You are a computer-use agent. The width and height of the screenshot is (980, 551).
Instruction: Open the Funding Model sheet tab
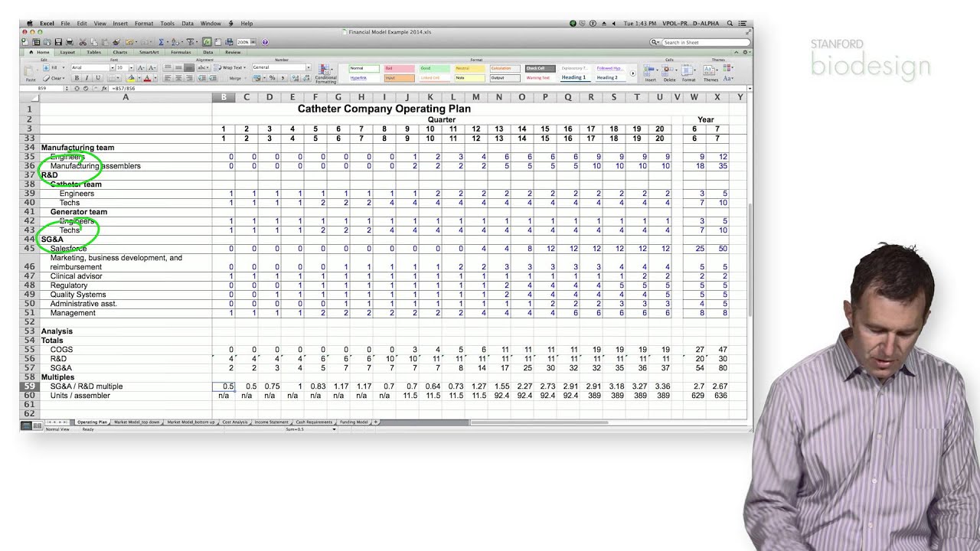[354, 422]
